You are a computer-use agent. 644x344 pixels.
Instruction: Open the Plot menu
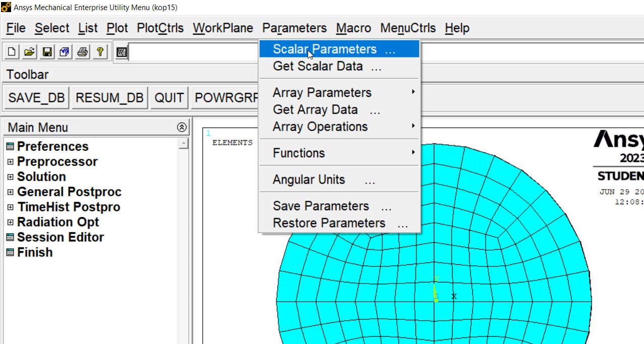click(118, 28)
